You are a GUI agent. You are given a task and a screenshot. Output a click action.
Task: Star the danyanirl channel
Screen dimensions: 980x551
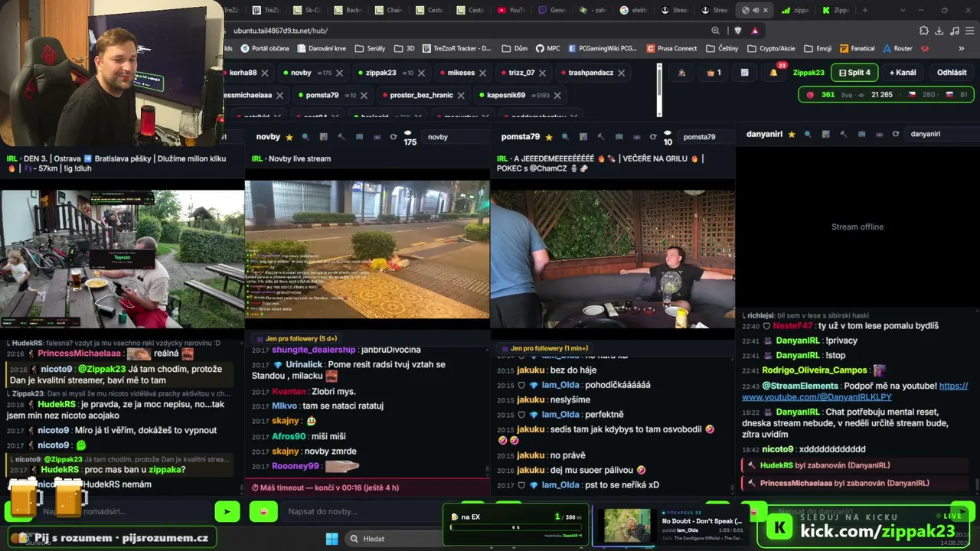[792, 134]
